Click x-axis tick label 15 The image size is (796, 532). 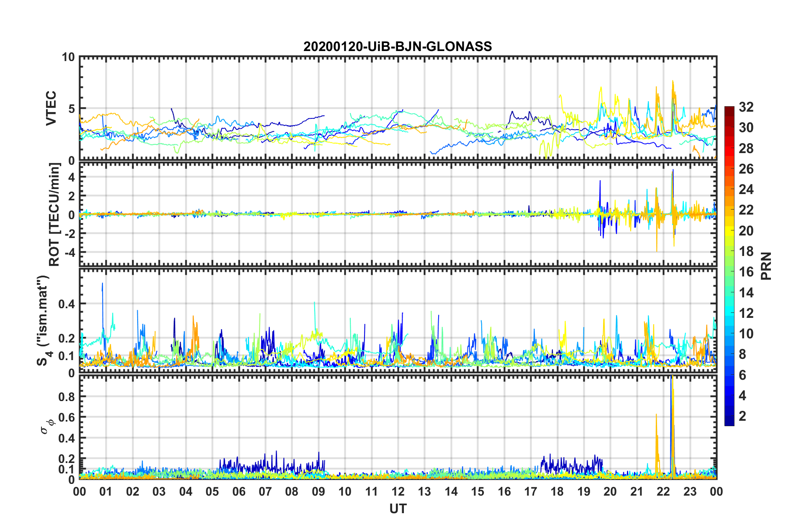coord(478,491)
